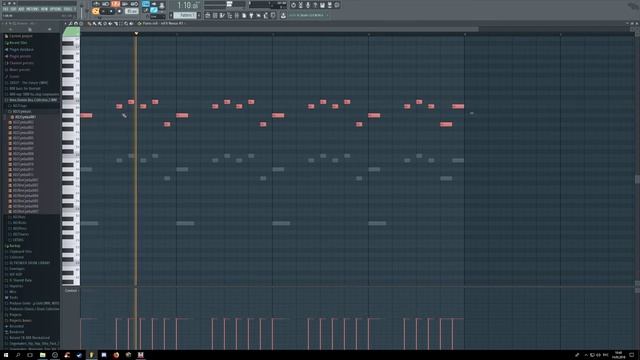Disable the orange countdown before recording button
640x360 pixels.
click(116, 4)
